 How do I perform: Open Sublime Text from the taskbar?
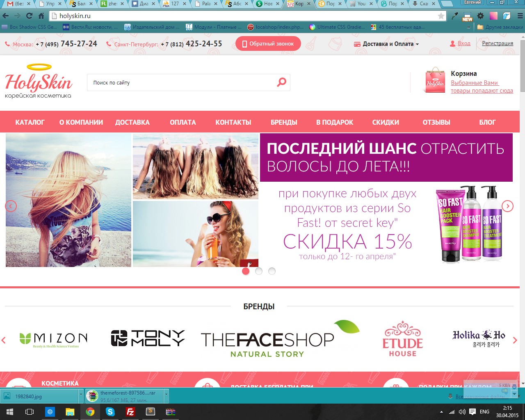150,412
